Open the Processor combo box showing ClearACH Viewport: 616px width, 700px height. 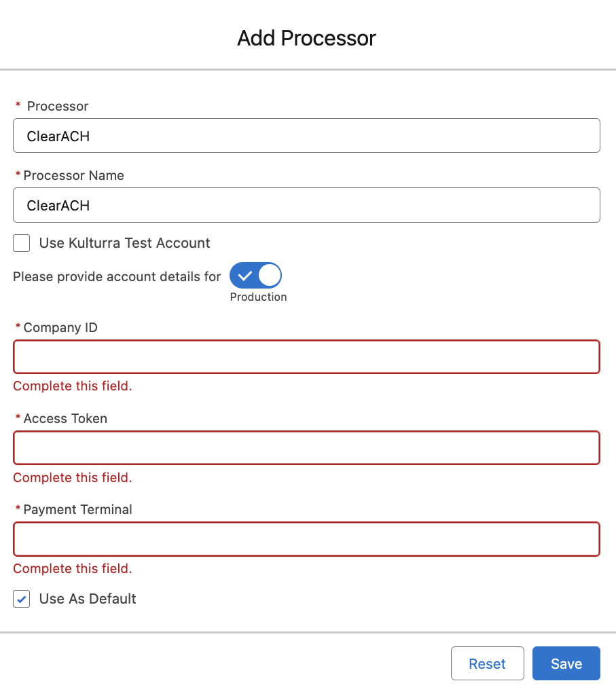click(x=306, y=136)
